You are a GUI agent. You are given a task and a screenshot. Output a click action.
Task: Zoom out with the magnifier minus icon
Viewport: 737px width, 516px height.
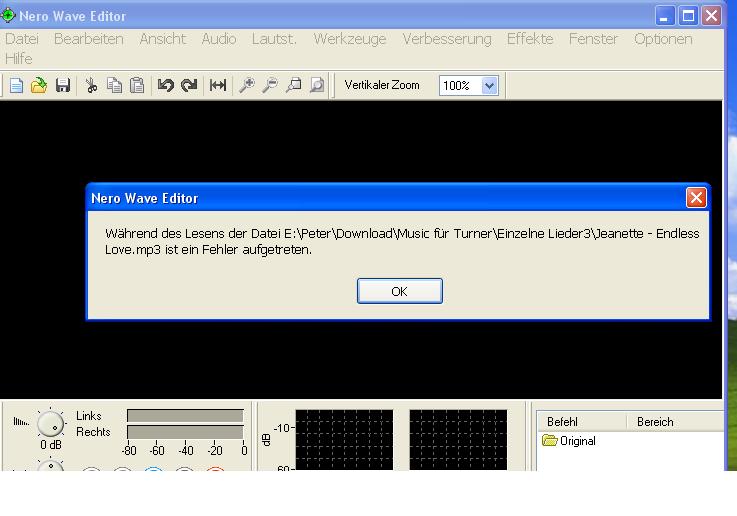point(270,86)
